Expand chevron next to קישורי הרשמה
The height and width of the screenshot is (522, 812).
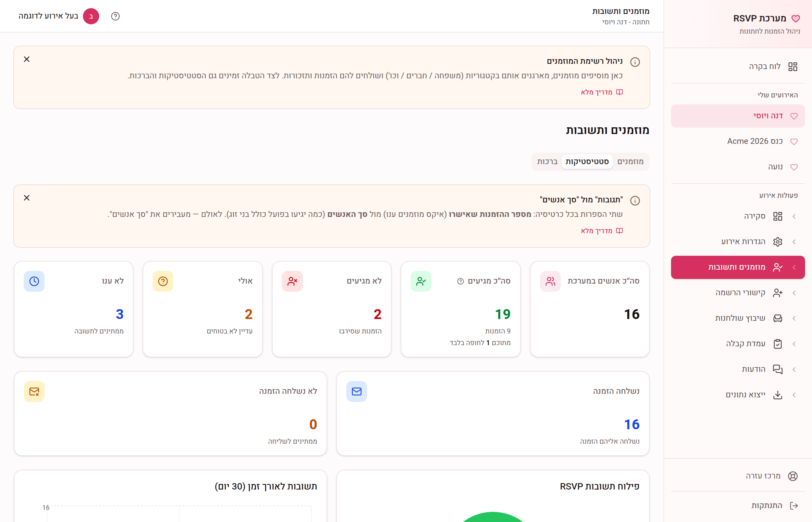(794, 293)
